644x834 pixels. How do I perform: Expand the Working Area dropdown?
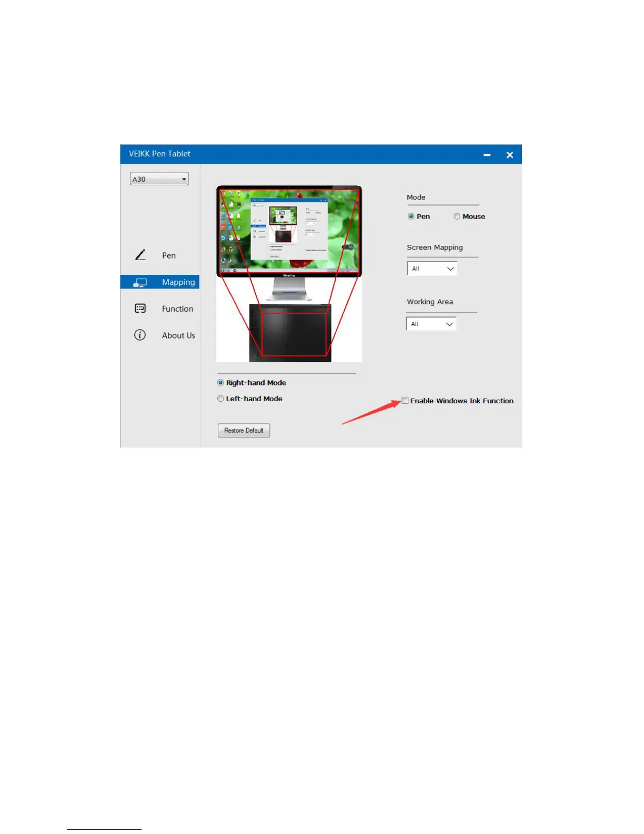(431, 324)
